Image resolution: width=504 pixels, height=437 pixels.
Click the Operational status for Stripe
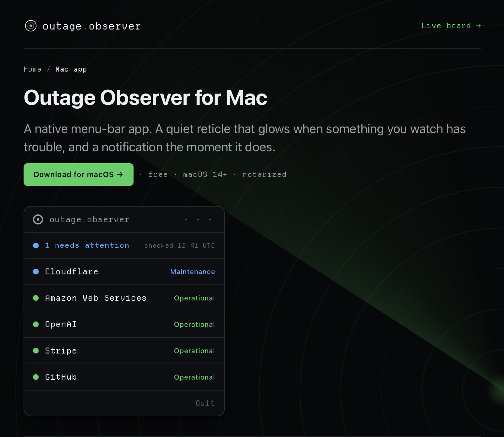point(194,351)
